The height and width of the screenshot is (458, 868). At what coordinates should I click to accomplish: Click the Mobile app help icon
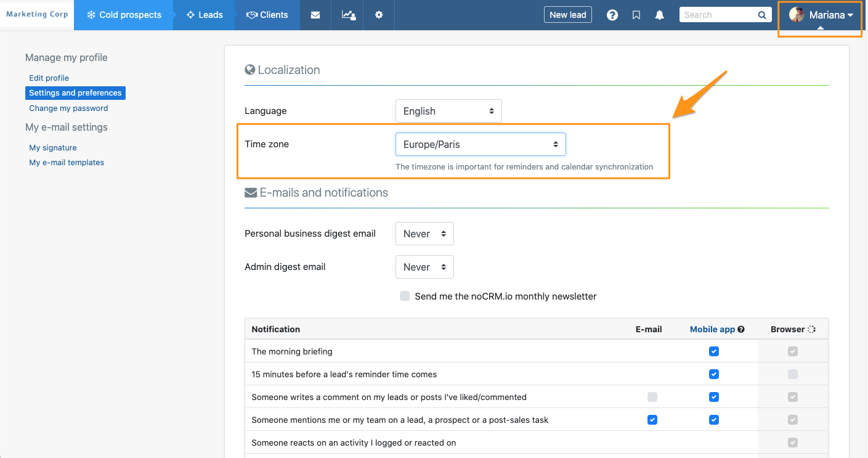coord(741,329)
